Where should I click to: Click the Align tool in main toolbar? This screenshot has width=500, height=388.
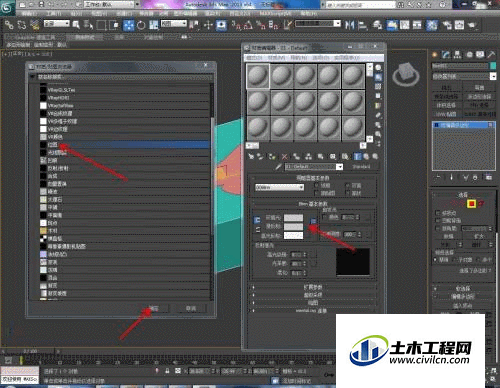[362, 25]
